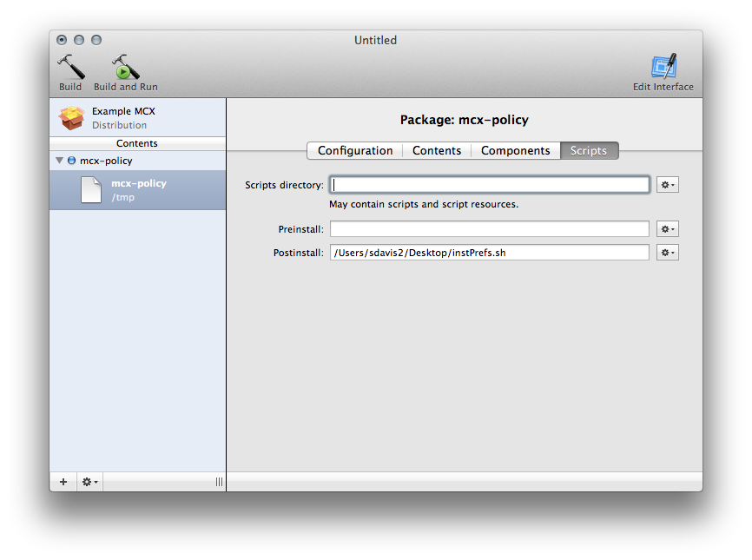
Task: Click the Build hammer icon
Action: click(71, 67)
